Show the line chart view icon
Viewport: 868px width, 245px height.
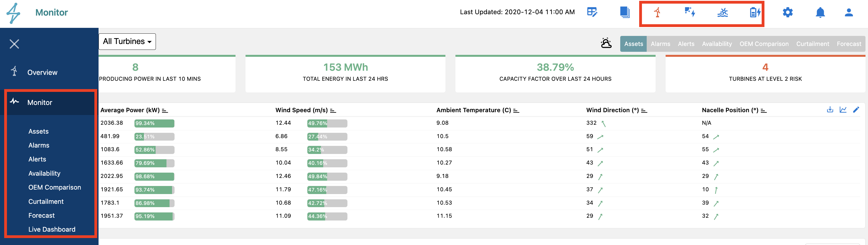(x=843, y=109)
